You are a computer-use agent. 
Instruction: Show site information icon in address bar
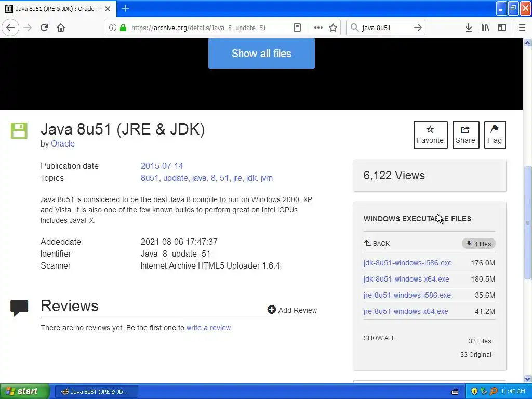(112, 28)
